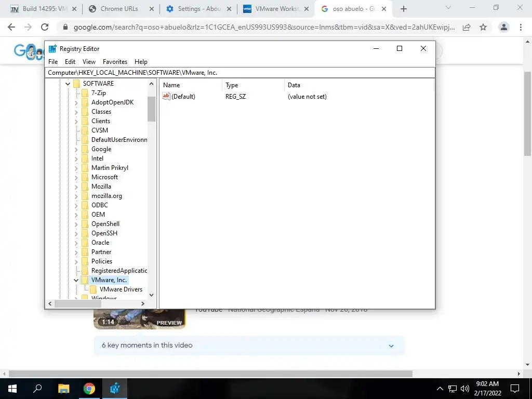Show hidden system tray icons
This screenshot has width=532, height=399.
440,389
